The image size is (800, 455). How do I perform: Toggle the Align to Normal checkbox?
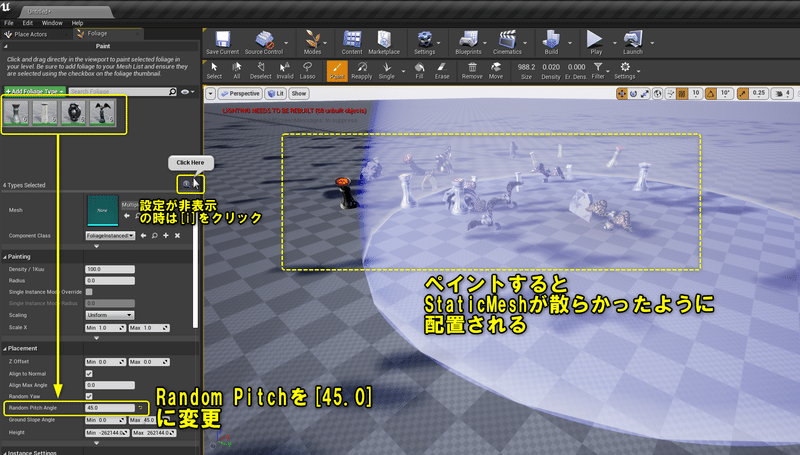[89, 373]
